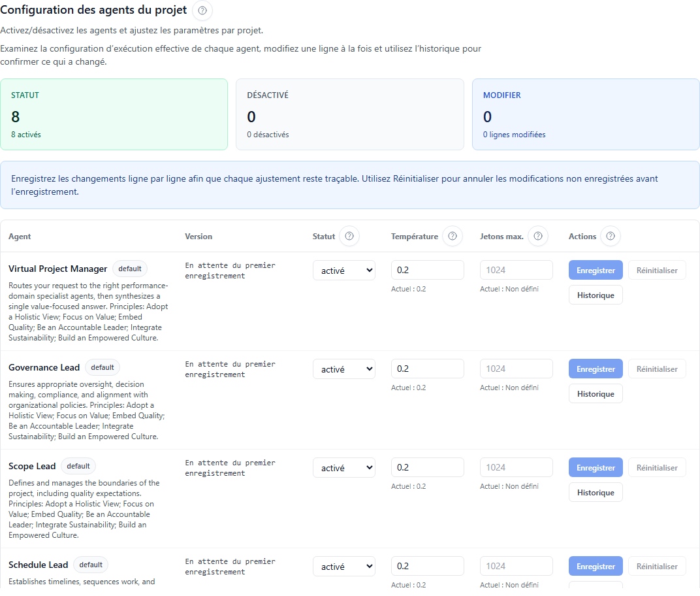Viewport: 700px width, 596px height.
Task: Click the Température column help icon
Action: pos(452,236)
